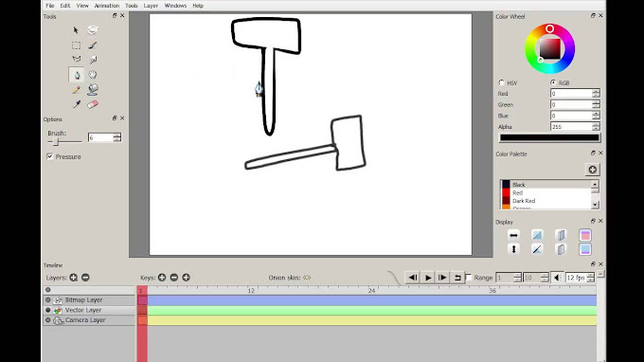This screenshot has height=362, width=644.
Task: Select the Pencil tool
Action: pos(77,90)
